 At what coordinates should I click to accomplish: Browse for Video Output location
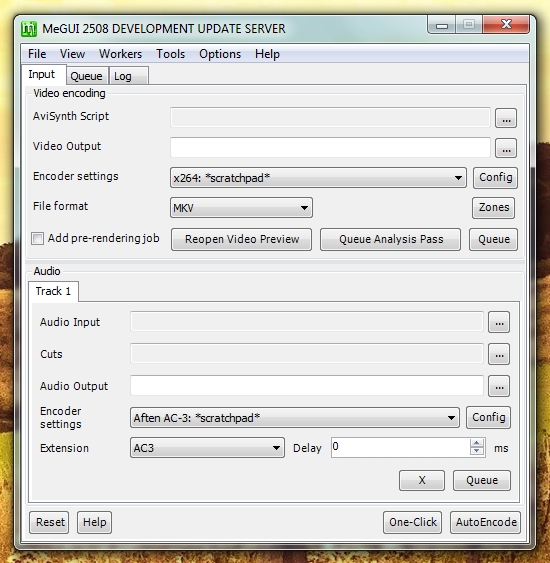pos(506,148)
